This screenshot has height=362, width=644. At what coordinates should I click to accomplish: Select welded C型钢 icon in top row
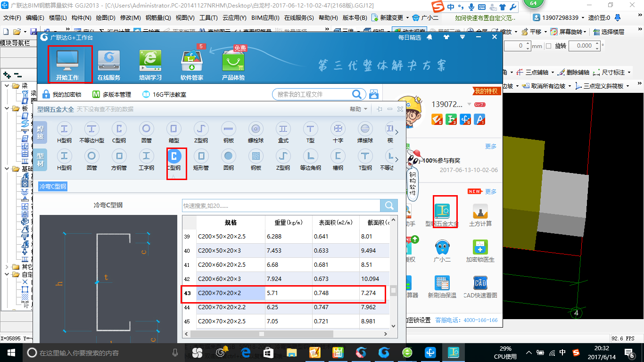coord(119,128)
